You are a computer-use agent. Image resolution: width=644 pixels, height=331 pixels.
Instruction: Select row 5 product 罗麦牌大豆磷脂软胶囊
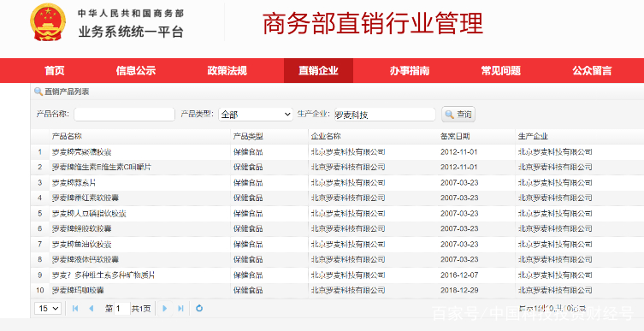[x=89, y=214]
